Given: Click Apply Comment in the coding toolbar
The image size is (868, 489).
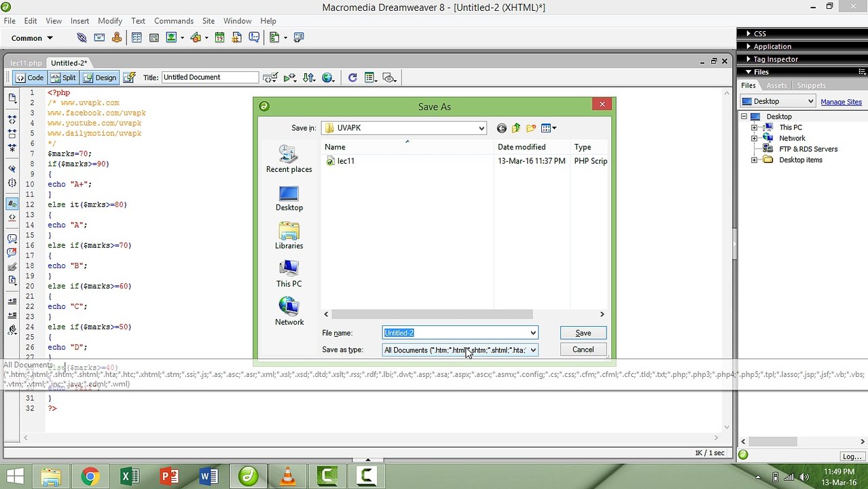Looking at the screenshot, I should click(x=12, y=238).
